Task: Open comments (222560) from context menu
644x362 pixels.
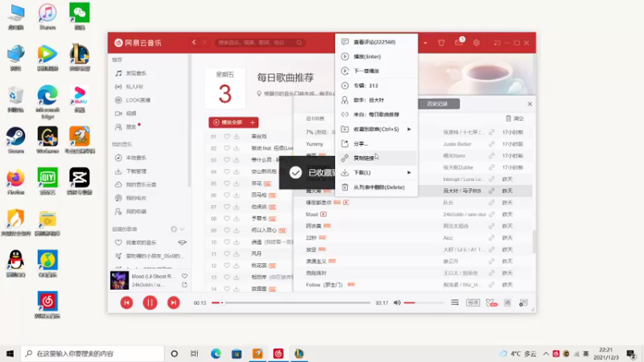Action: click(x=376, y=42)
